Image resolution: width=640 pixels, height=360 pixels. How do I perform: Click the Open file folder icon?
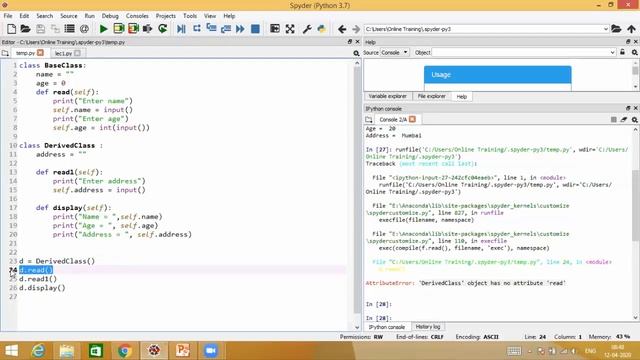(x=25, y=29)
